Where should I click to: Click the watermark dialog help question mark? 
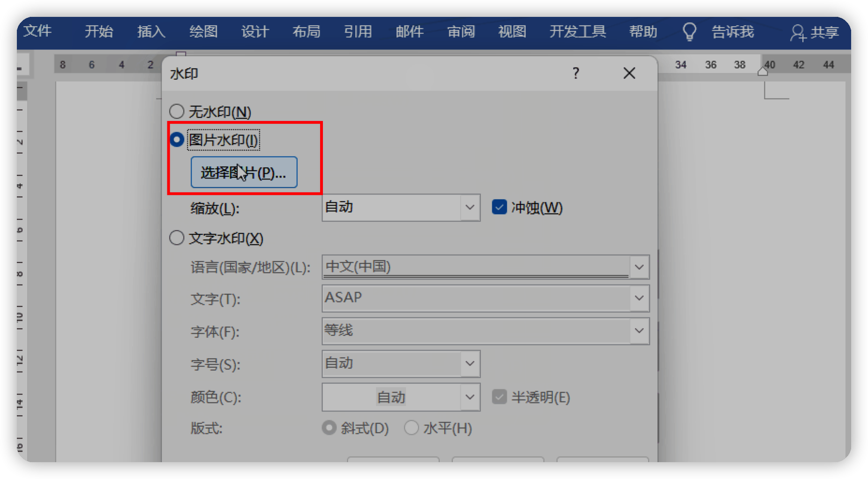[x=576, y=73]
